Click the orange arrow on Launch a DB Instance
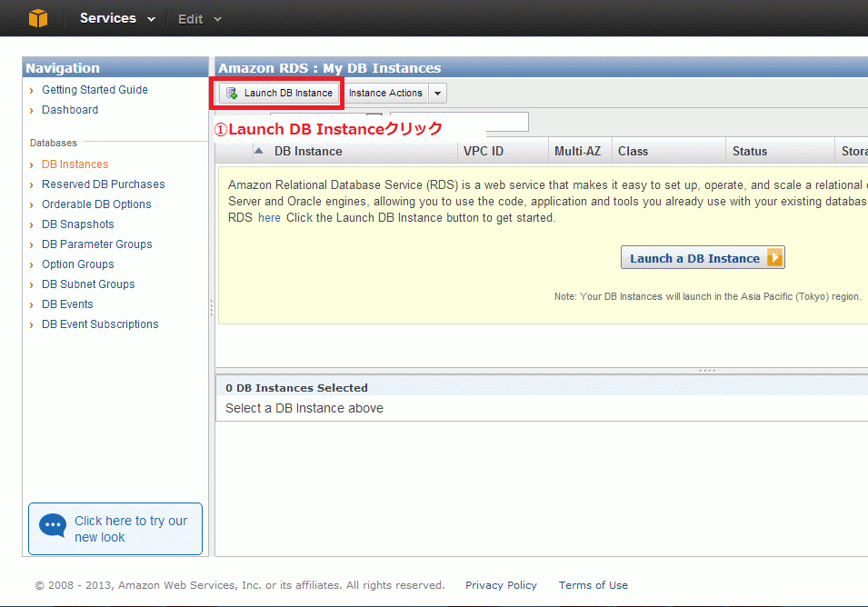Image resolution: width=868 pixels, height=607 pixels. tap(774, 258)
